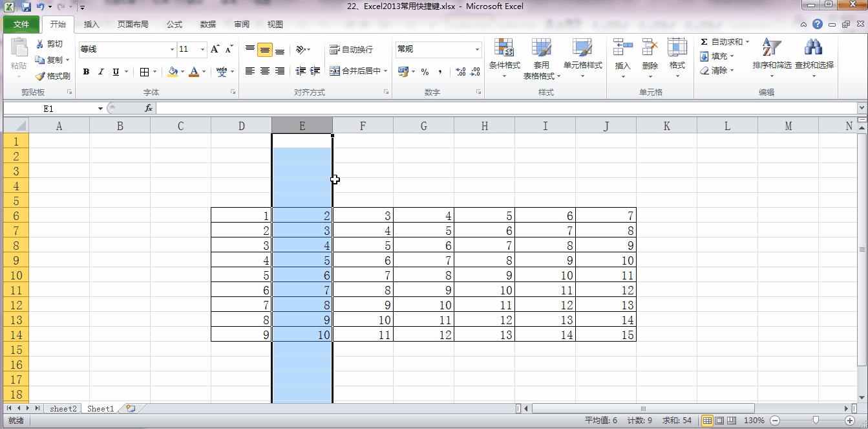Viewport: 868px width, 429px height.
Task: Open the 文件 File tab
Action: (21, 25)
